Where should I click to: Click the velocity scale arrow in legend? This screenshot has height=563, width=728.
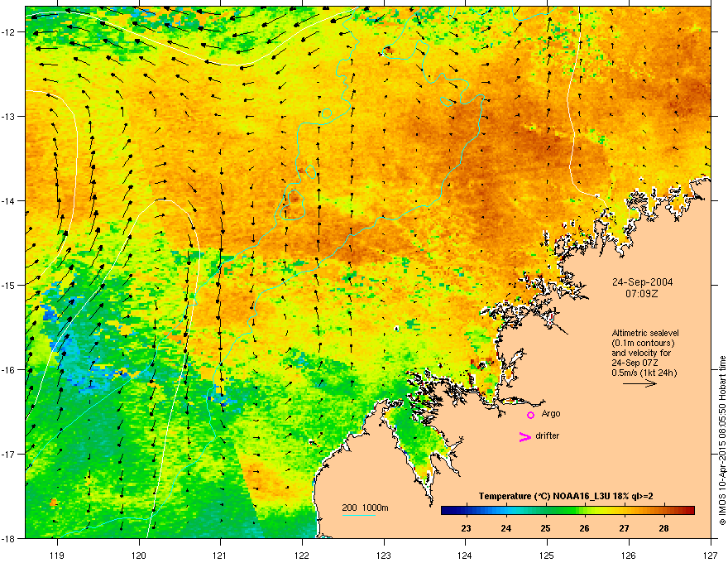[639, 383]
